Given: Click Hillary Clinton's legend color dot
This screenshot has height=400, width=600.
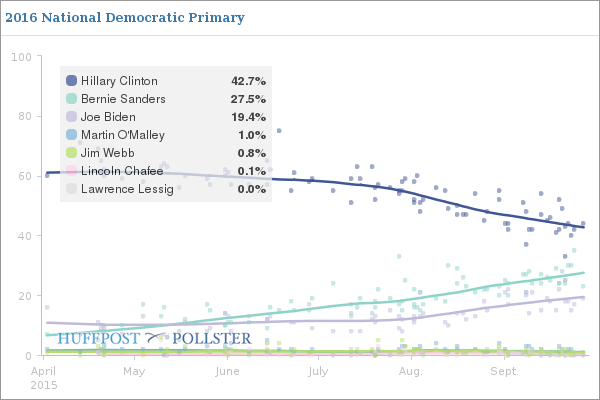Looking at the screenshot, I should point(71,81).
